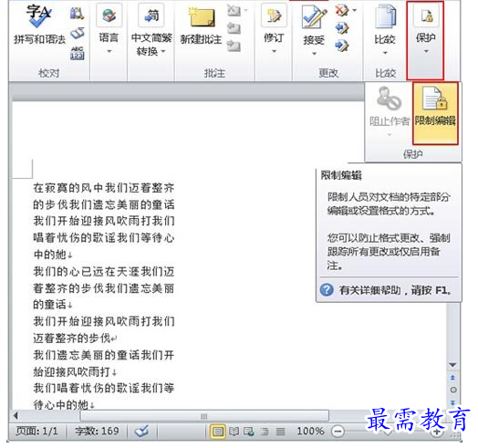The width and height of the screenshot is (478, 448).
Task: Click the proofing status icon in status bar
Action: [x=141, y=431]
